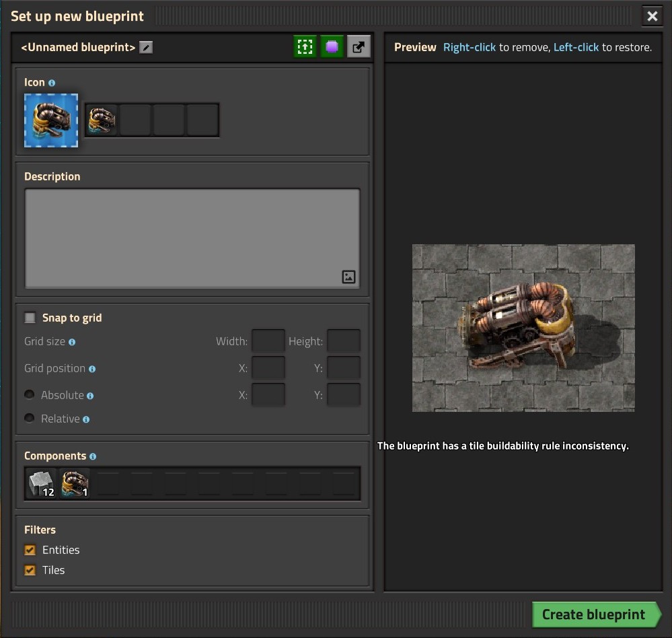672x638 pixels.
Task: Click the info icon next to Components
Action: point(93,456)
